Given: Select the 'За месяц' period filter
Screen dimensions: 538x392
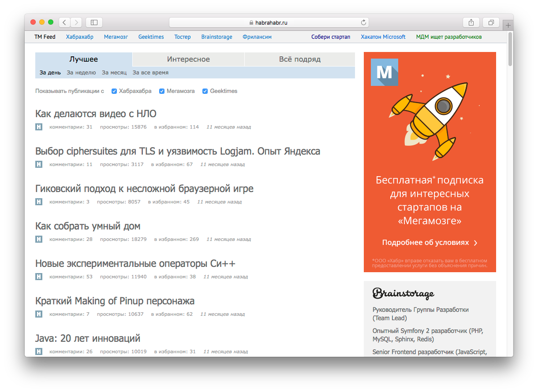Looking at the screenshot, I should [x=114, y=72].
